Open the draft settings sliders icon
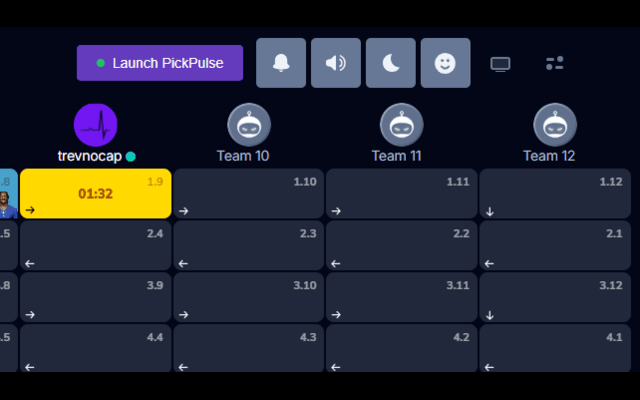Viewport: 640px width, 400px height. pos(555,64)
